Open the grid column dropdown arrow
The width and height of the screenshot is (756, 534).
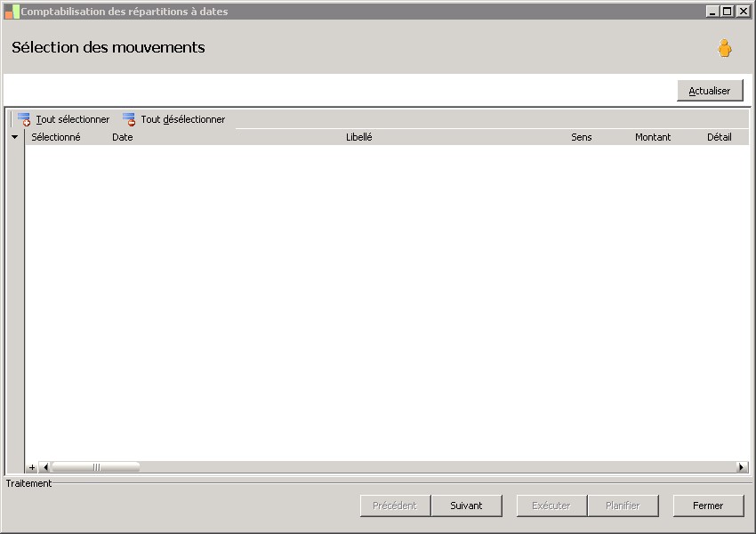pyautogui.click(x=14, y=137)
